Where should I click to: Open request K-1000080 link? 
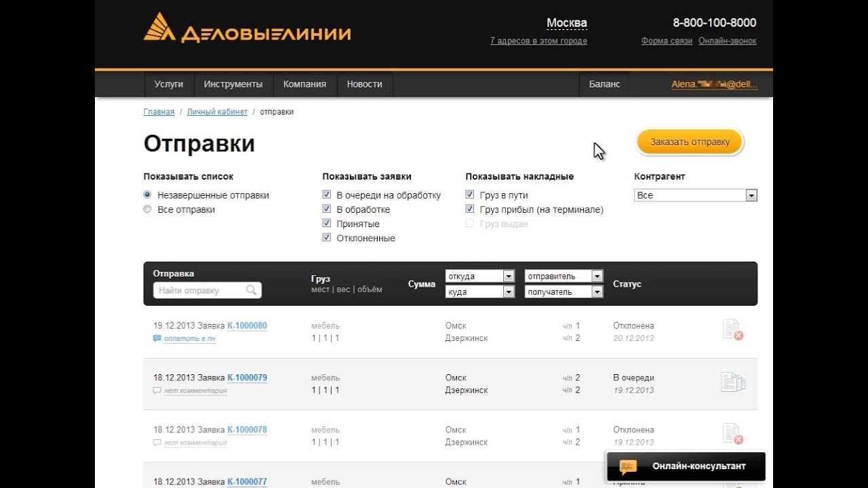tap(247, 325)
